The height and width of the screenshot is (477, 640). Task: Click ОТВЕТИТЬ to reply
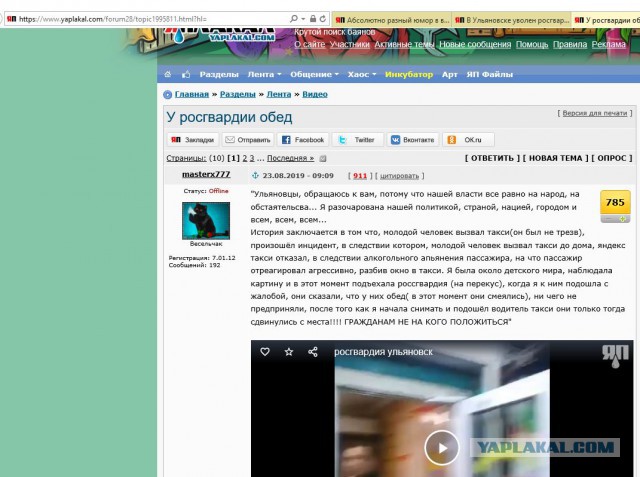pos(492,158)
